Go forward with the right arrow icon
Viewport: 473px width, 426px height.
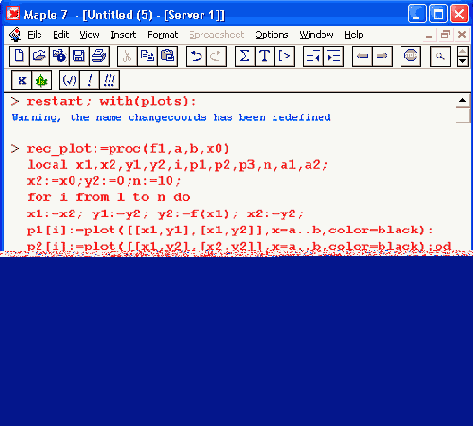click(x=382, y=56)
